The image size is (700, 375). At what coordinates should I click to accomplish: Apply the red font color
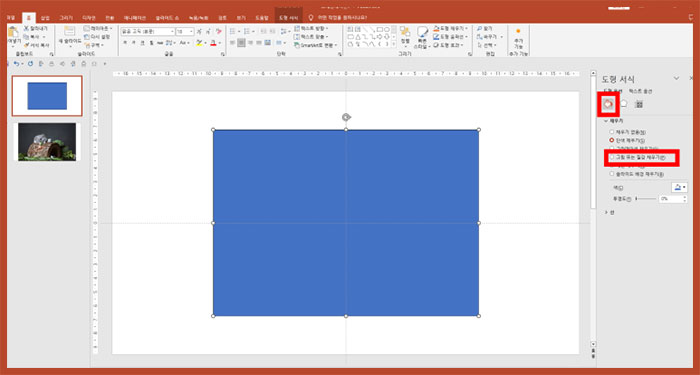click(x=213, y=43)
